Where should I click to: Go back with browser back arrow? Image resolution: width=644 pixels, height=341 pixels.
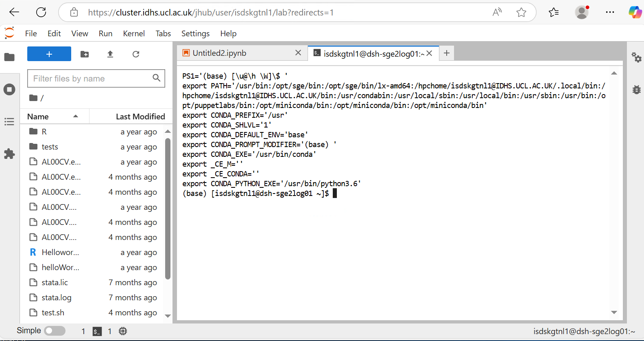pos(14,12)
